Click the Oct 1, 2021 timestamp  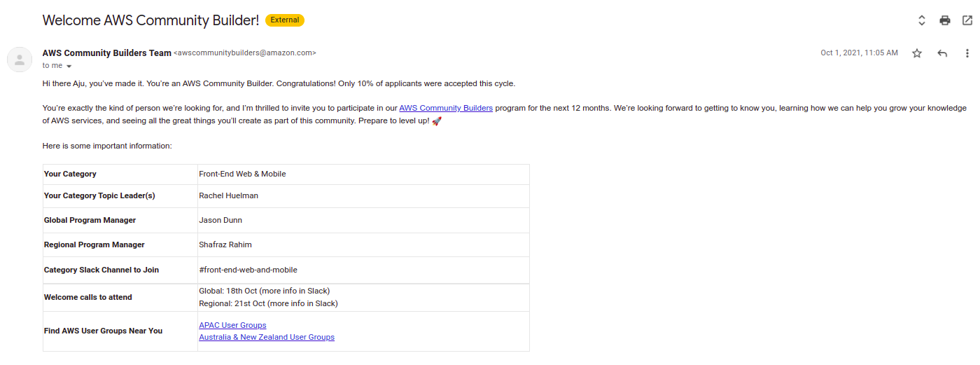(x=859, y=53)
